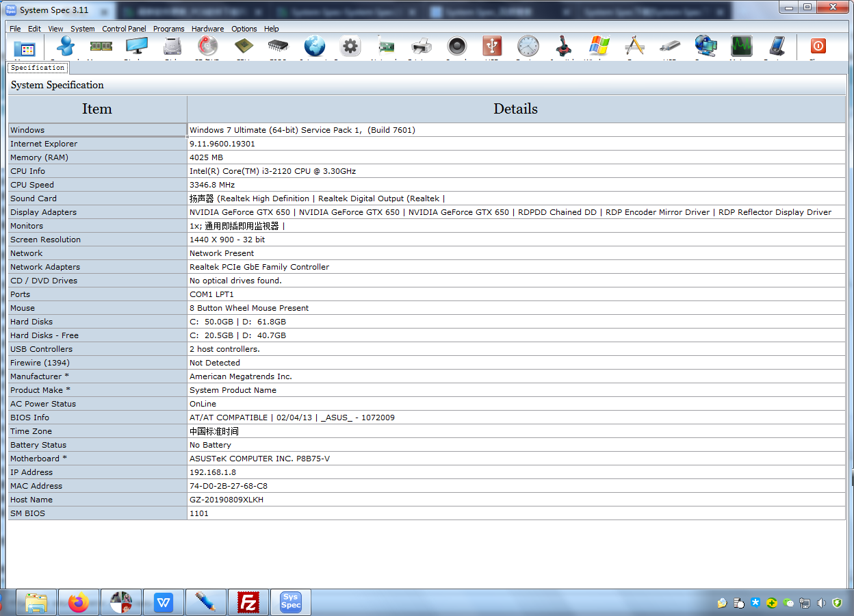The image size is (854, 616).
Task: Switch to the Specification tab
Action: tap(38, 68)
